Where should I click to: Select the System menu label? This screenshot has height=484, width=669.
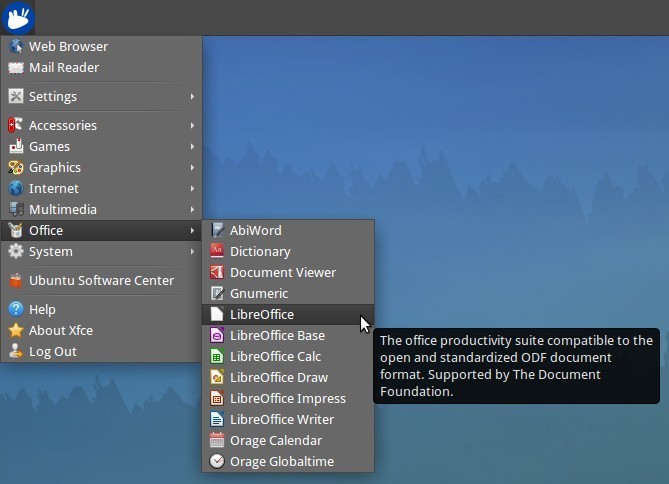coord(51,252)
